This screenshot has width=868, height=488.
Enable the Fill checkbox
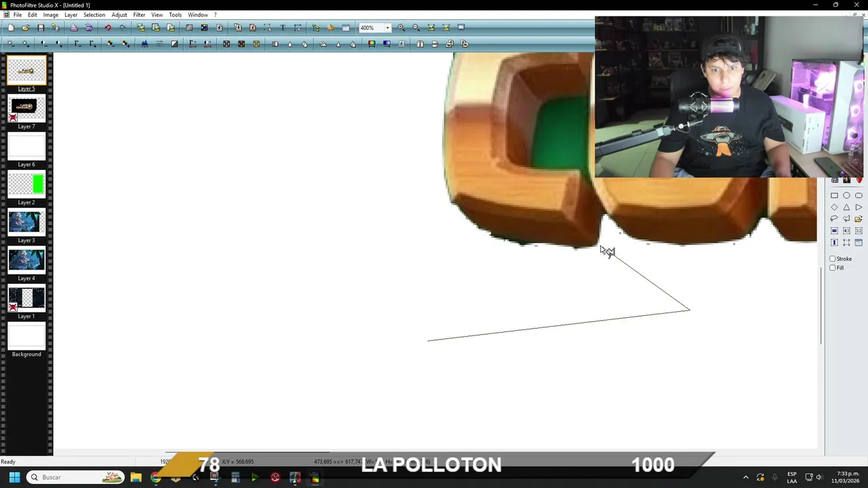point(833,268)
